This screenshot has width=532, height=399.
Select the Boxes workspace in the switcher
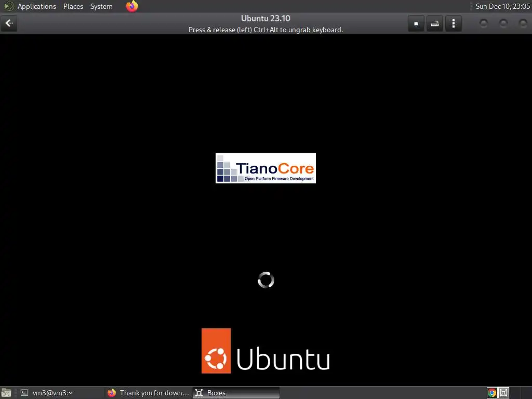click(503, 393)
